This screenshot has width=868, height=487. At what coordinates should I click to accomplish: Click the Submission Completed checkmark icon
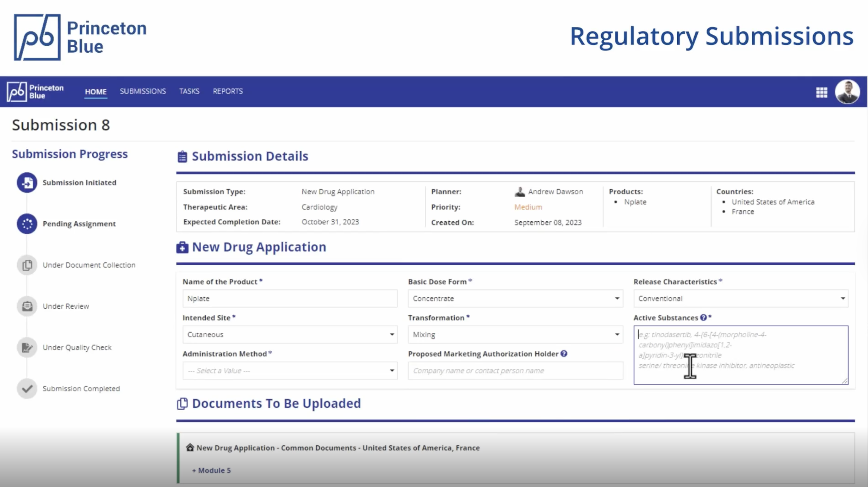click(x=27, y=389)
